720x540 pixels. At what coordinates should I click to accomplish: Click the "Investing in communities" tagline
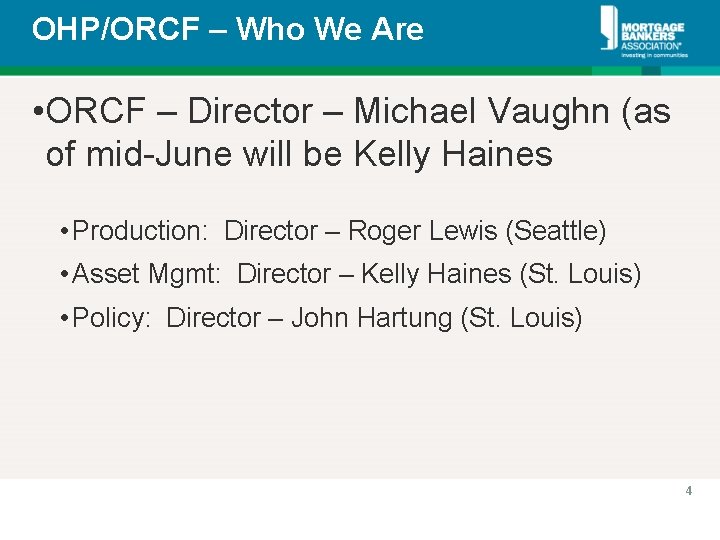point(654,55)
